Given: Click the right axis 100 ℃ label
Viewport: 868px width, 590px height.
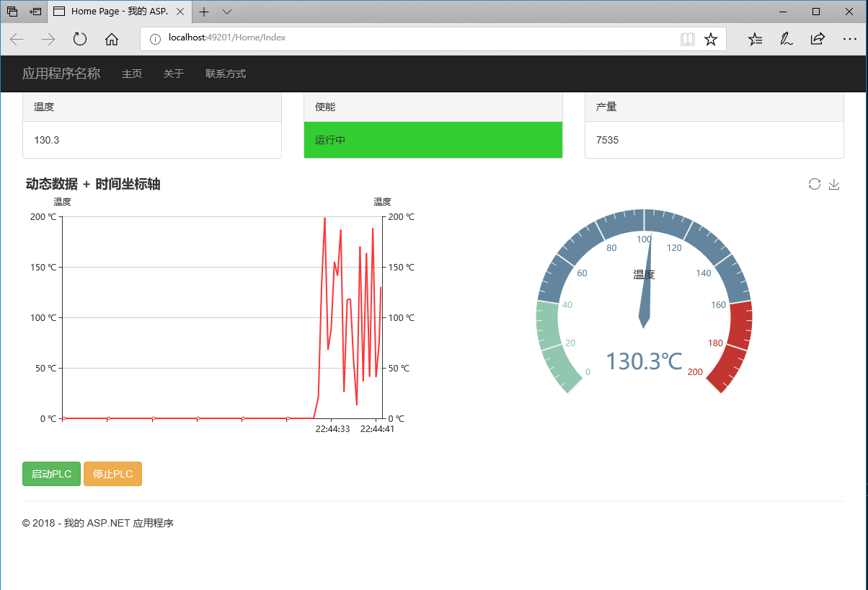Looking at the screenshot, I should [402, 317].
